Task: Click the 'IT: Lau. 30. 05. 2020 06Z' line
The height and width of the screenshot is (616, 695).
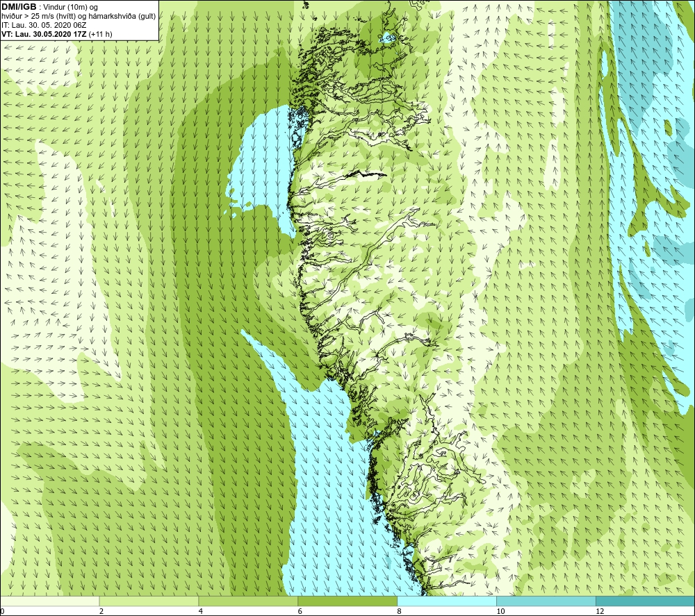Action: point(44,25)
